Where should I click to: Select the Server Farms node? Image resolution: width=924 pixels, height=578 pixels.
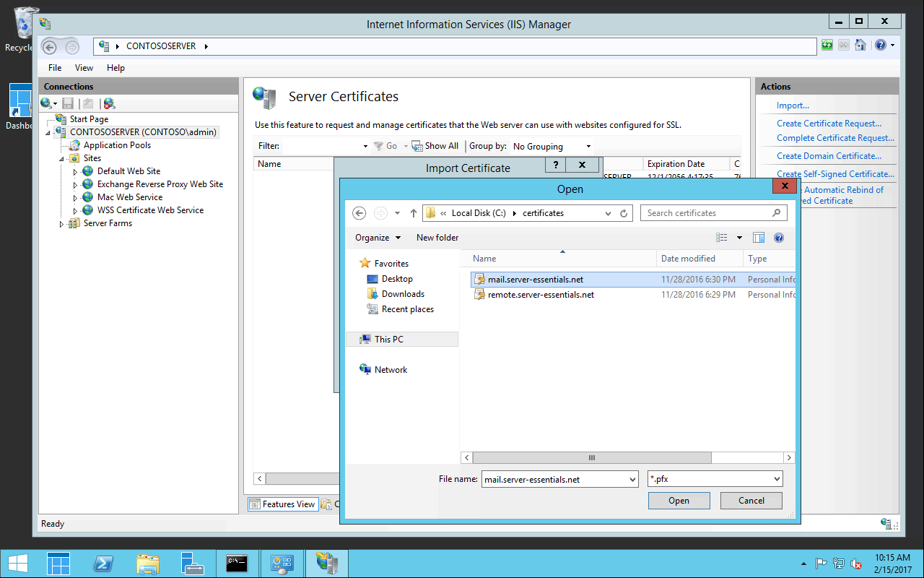click(108, 223)
